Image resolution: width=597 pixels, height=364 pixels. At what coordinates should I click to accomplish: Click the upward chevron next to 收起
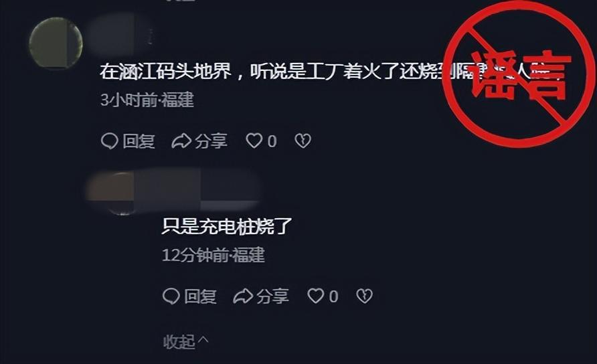click(203, 340)
